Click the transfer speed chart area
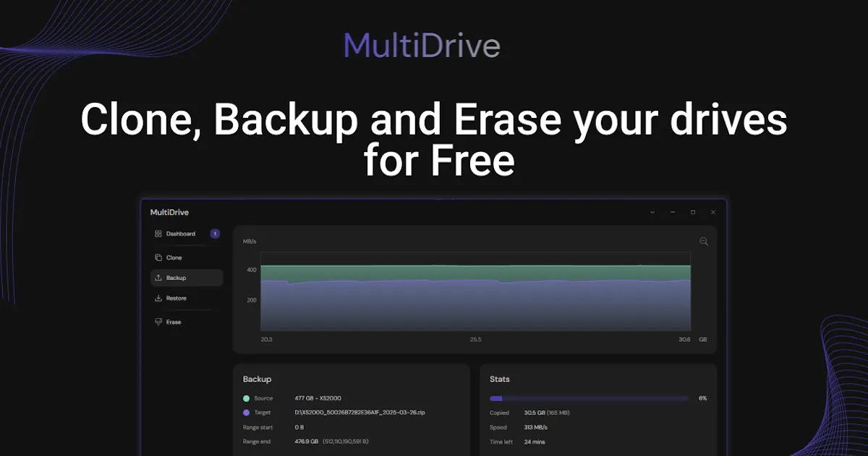The width and height of the screenshot is (868, 456). 476,292
